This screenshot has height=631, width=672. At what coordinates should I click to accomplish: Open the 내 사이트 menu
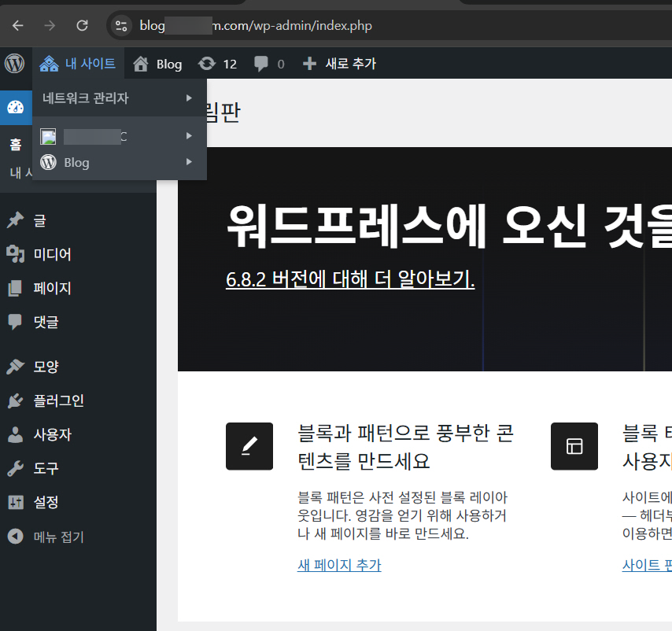[78, 64]
